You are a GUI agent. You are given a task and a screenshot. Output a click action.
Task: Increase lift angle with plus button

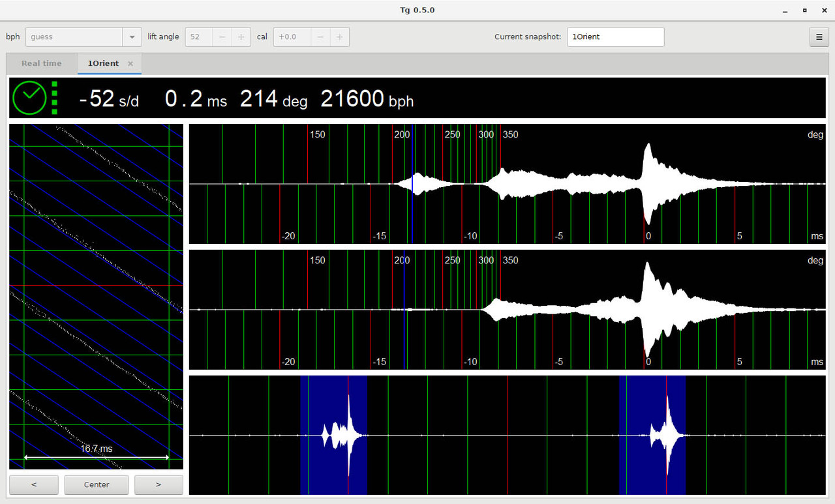coord(241,37)
